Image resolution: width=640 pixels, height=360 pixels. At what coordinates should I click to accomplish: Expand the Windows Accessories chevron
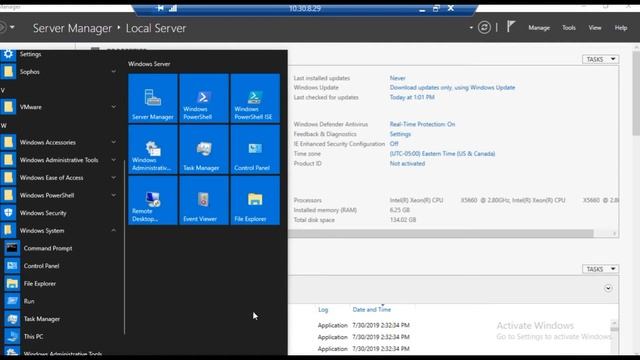click(113, 142)
